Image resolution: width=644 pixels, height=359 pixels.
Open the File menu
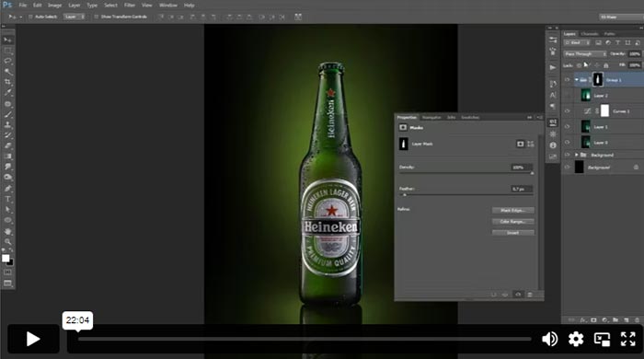click(23, 6)
